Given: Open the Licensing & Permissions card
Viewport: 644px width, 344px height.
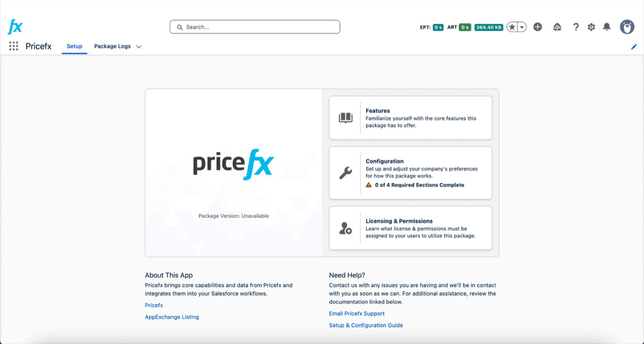Looking at the screenshot, I should [410, 228].
